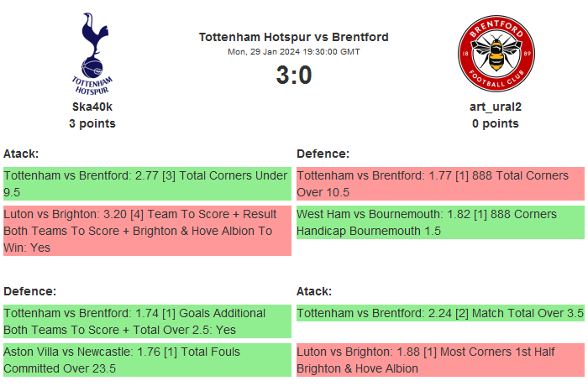The height and width of the screenshot is (386, 588).
Task: Open the art_ural2 player profile
Action: click(495, 107)
